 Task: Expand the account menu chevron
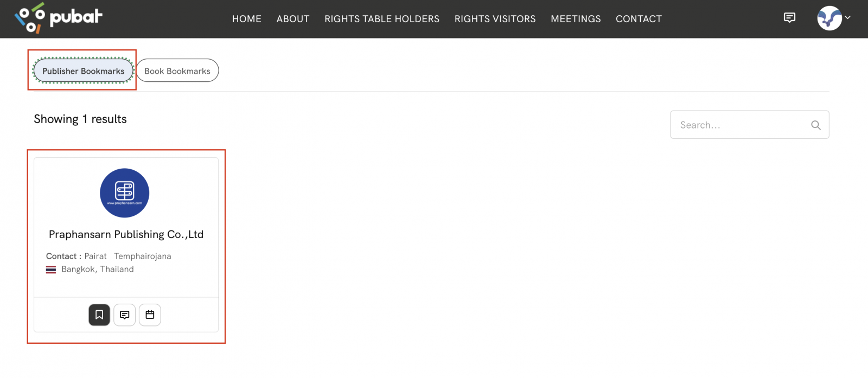click(848, 17)
